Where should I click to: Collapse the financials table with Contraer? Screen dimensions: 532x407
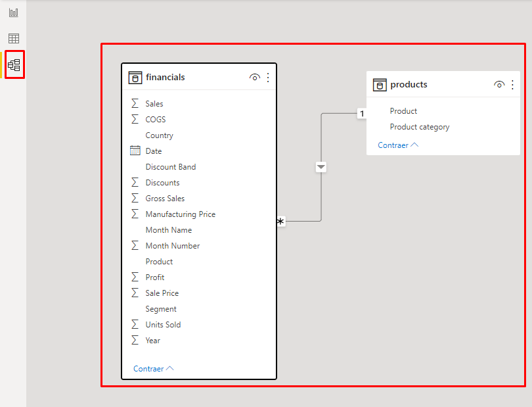pos(153,369)
